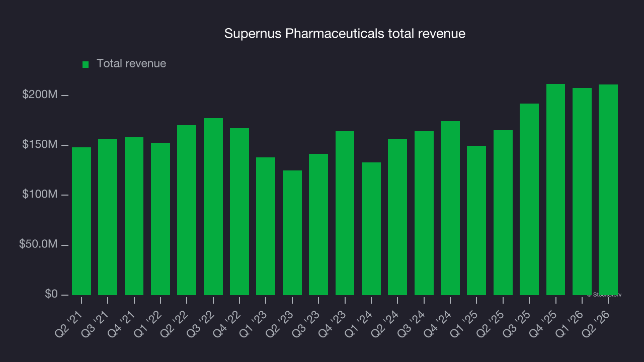Click the green Total revenue legend swatch
Viewport: 644px width, 362px height.
click(86, 64)
